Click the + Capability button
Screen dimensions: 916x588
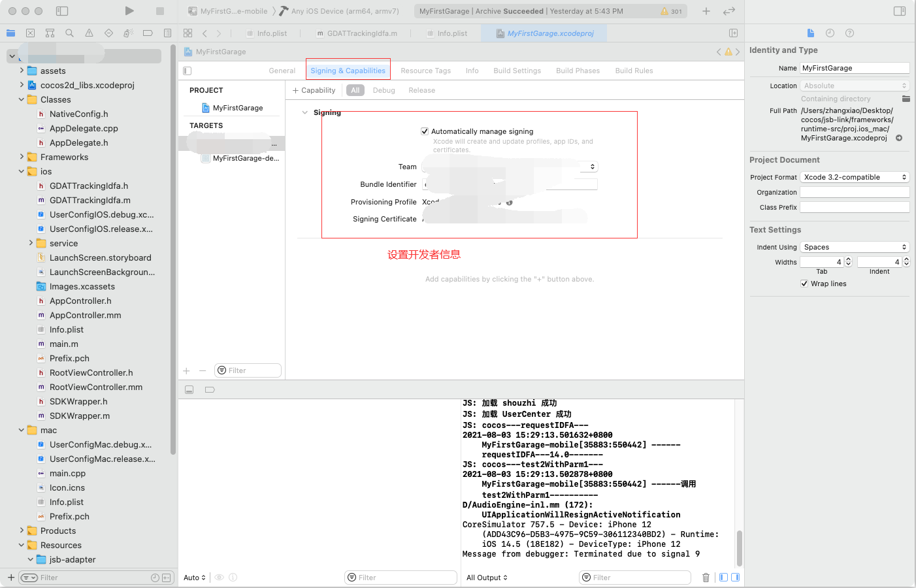314,90
